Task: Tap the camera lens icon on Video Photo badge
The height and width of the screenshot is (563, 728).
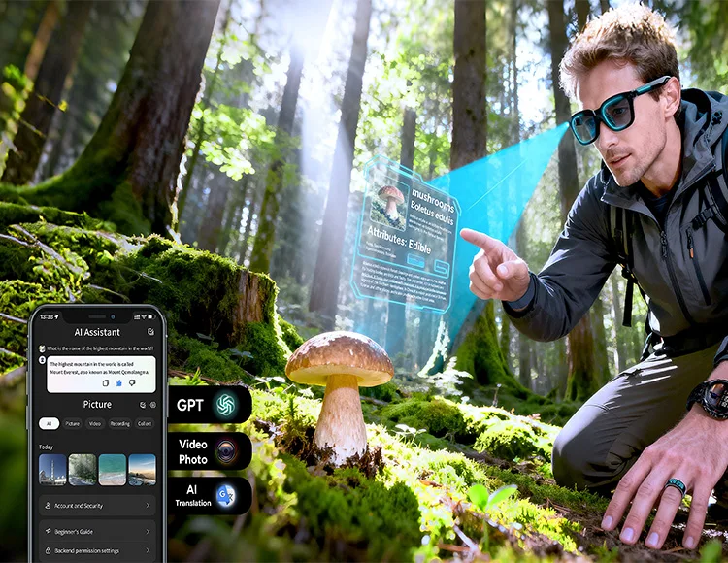Action: click(226, 451)
